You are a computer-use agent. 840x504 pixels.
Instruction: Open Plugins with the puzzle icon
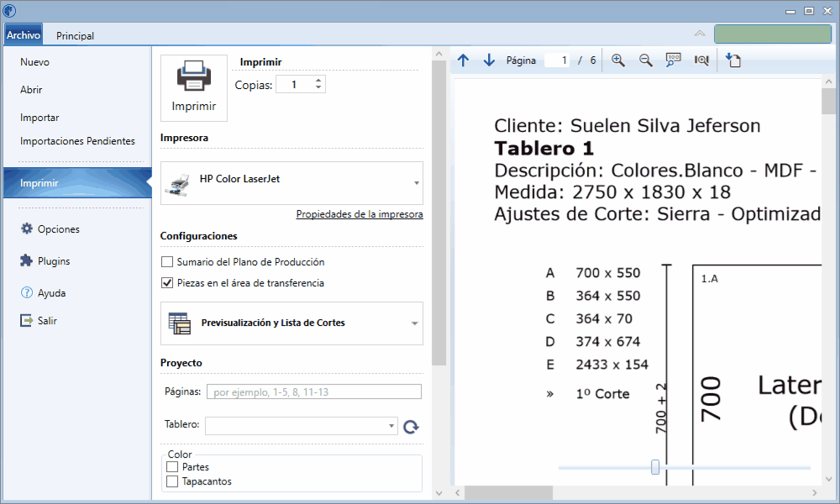pos(26,261)
